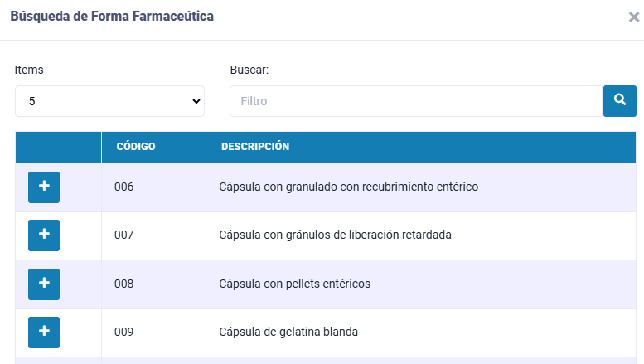The image size is (644, 364).
Task: Add form 007 with plus button
Action: point(44,235)
